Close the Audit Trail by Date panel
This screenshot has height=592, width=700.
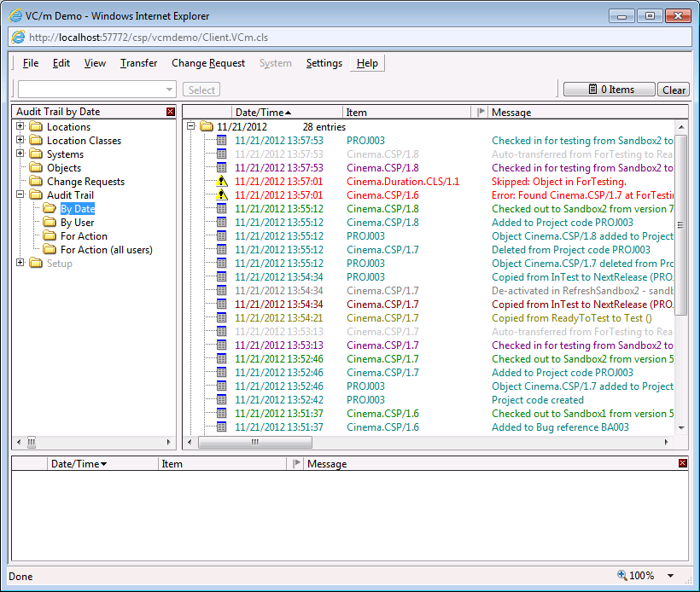tap(171, 112)
